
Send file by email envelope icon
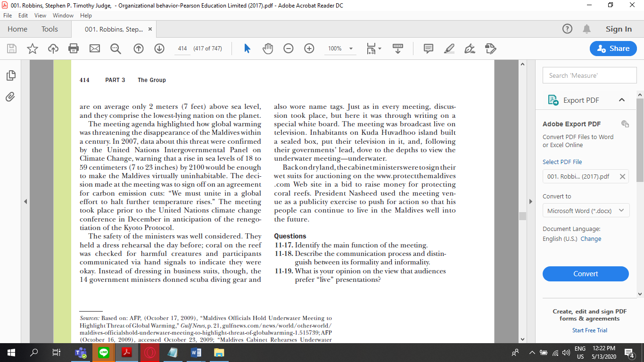pyautogui.click(x=95, y=49)
